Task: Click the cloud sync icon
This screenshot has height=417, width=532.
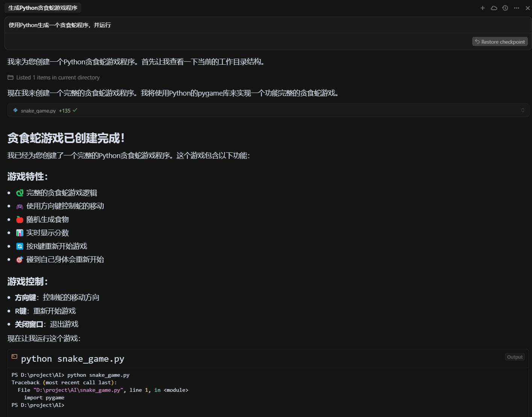Action: click(x=494, y=8)
